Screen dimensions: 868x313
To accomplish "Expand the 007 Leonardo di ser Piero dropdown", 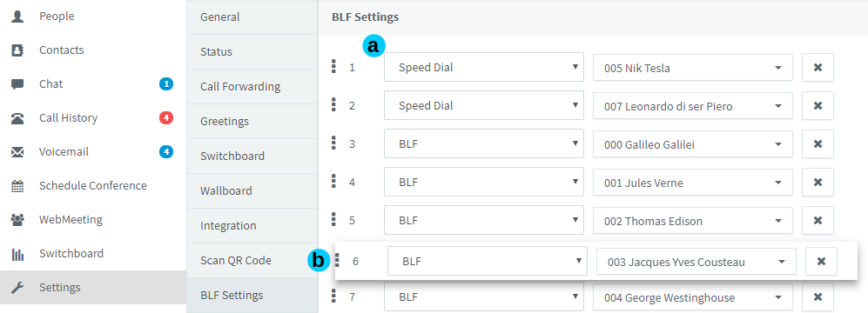I will point(693,106).
